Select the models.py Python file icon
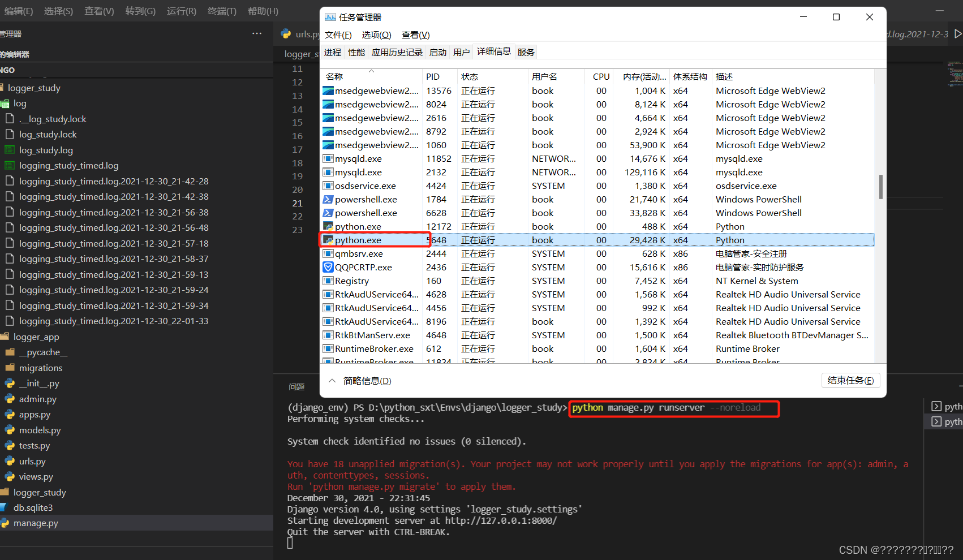963x560 pixels. [x=10, y=430]
